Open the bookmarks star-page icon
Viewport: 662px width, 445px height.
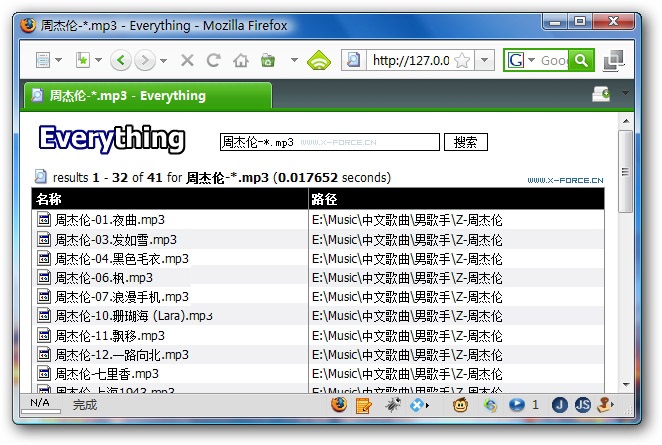82,60
